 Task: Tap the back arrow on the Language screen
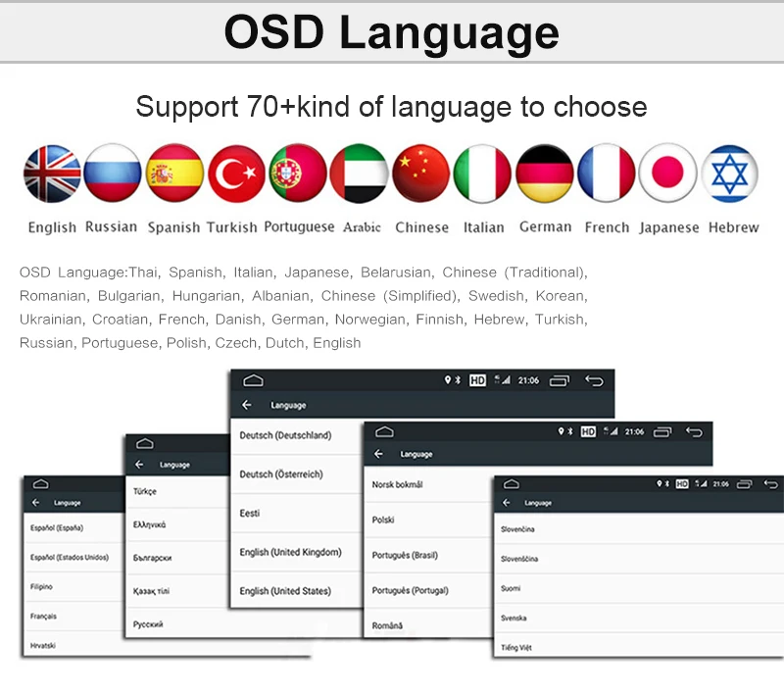[247, 404]
